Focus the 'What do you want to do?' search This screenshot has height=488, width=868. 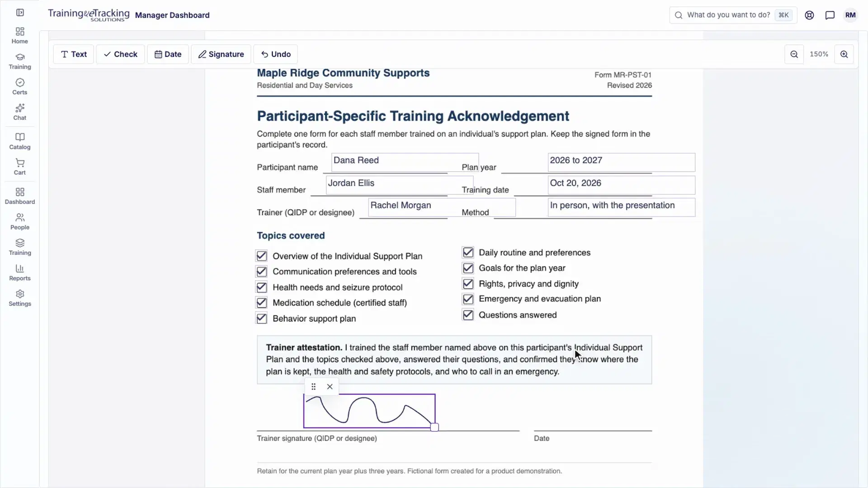click(x=733, y=15)
